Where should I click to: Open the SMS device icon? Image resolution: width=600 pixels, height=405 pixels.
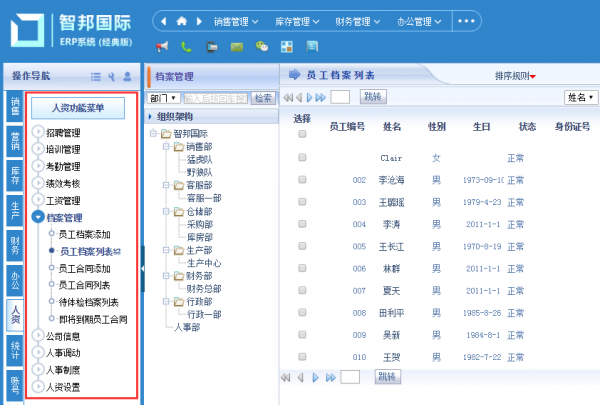pyautogui.click(x=212, y=47)
